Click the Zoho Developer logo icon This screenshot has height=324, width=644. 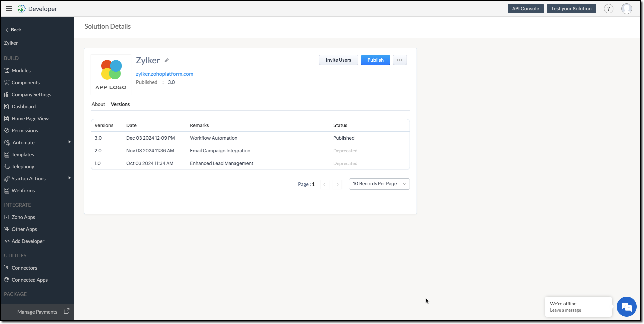21,9
